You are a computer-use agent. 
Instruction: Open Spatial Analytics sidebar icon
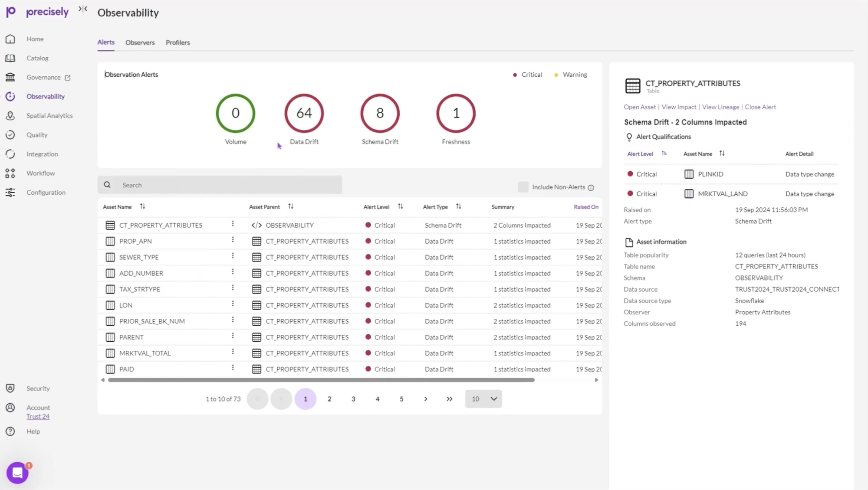tap(10, 116)
